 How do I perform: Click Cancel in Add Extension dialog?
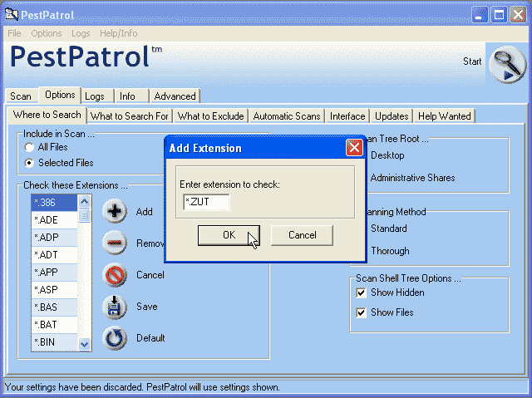302,235
